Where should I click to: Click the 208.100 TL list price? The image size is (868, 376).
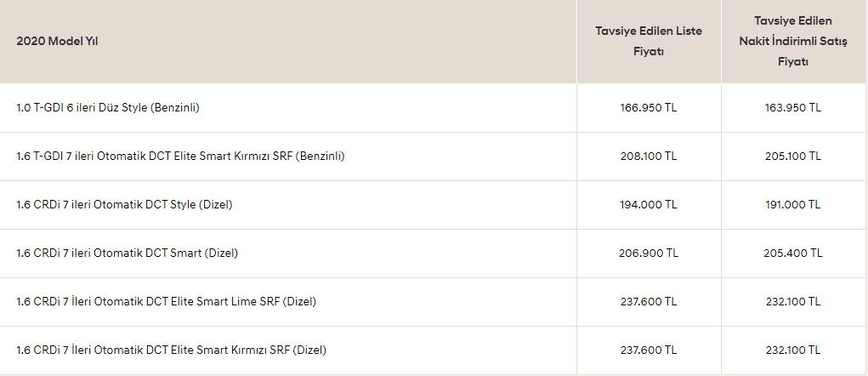(x=648, y=157)
